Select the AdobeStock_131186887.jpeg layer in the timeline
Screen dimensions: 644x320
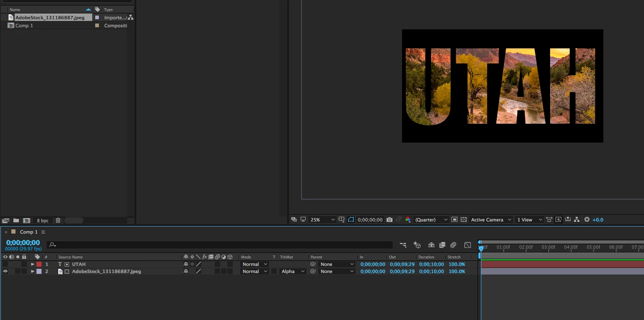click(106, 271)
